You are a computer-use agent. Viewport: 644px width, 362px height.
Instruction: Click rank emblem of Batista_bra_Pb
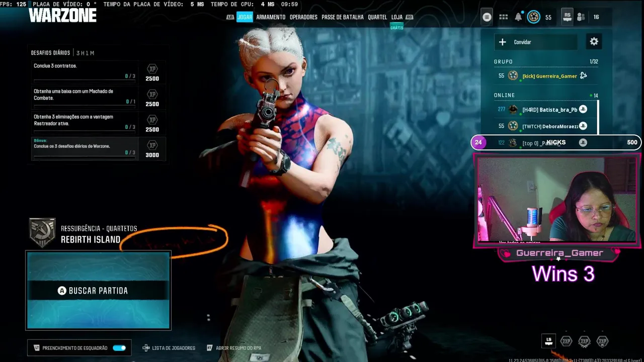click(x=513, y=109)
